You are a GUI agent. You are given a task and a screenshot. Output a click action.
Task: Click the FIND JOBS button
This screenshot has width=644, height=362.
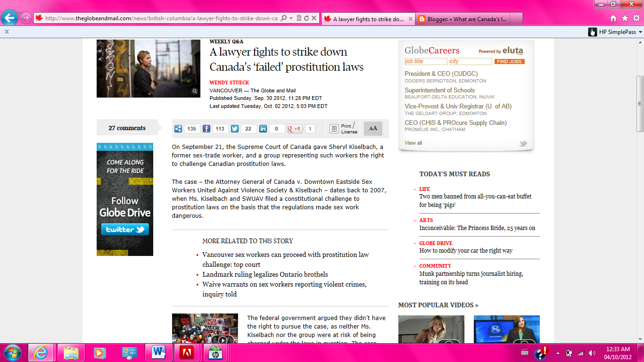click(x=510, y=62)
